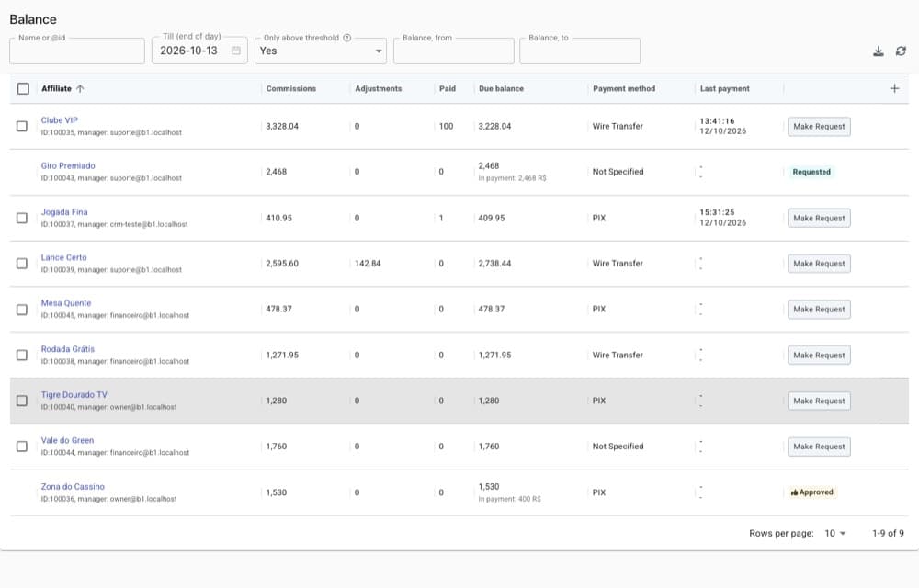Add column with the plus icon
919x588 pixels.
(894, 88)
